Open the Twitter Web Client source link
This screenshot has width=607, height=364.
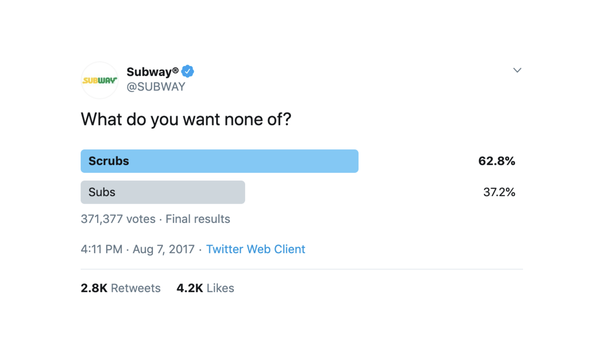point(255,249)
